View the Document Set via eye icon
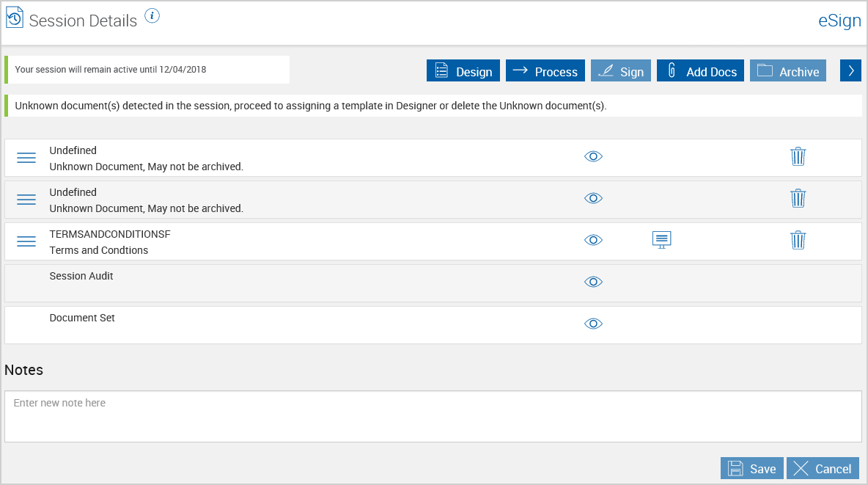The height and width of the screenshot is (485, 868). click(x=593, y=324)
